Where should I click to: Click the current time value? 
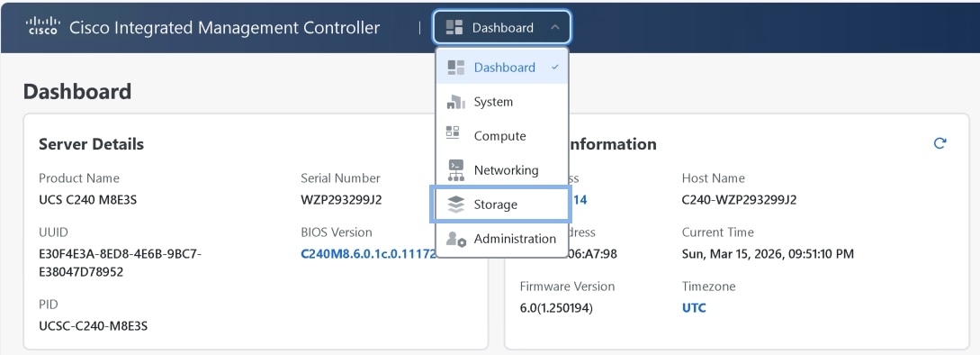tap(769, 254)
